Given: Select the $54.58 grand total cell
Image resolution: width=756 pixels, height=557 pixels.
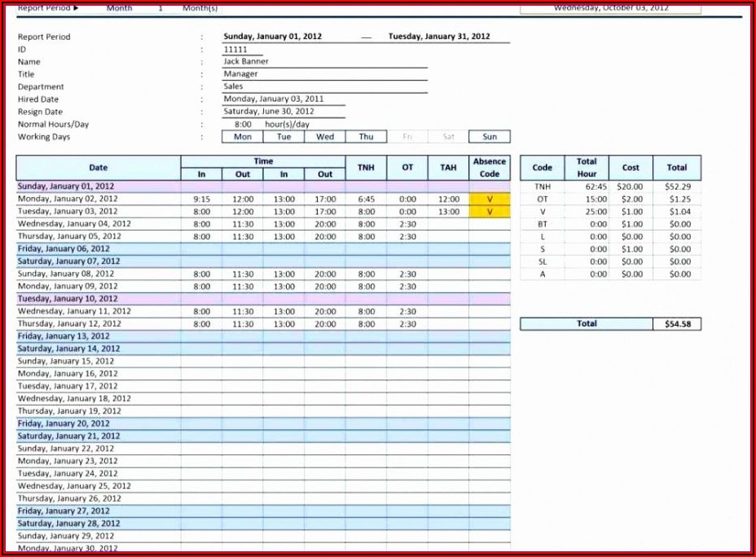Looking at the screenshot, I should click(x=677, y=324).
